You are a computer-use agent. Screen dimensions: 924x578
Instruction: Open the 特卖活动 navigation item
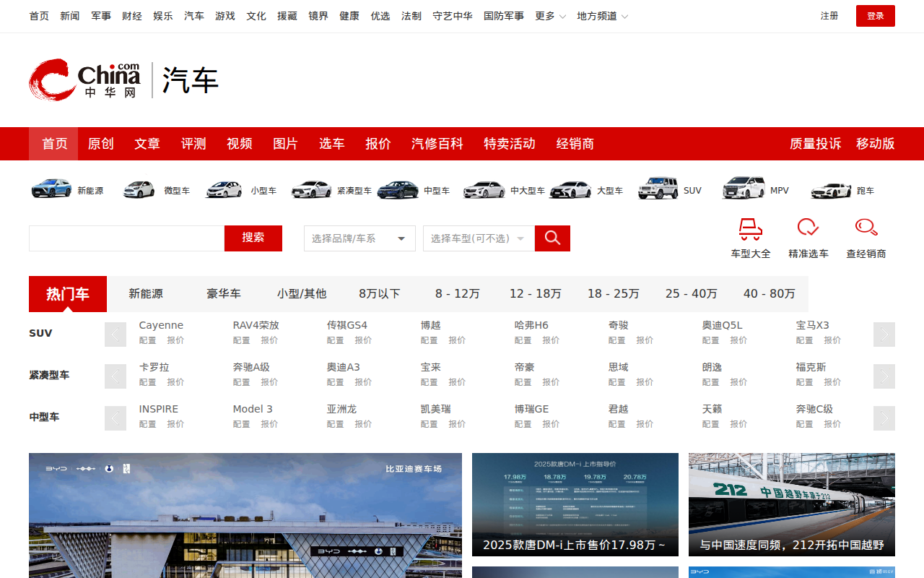(510, 144)
